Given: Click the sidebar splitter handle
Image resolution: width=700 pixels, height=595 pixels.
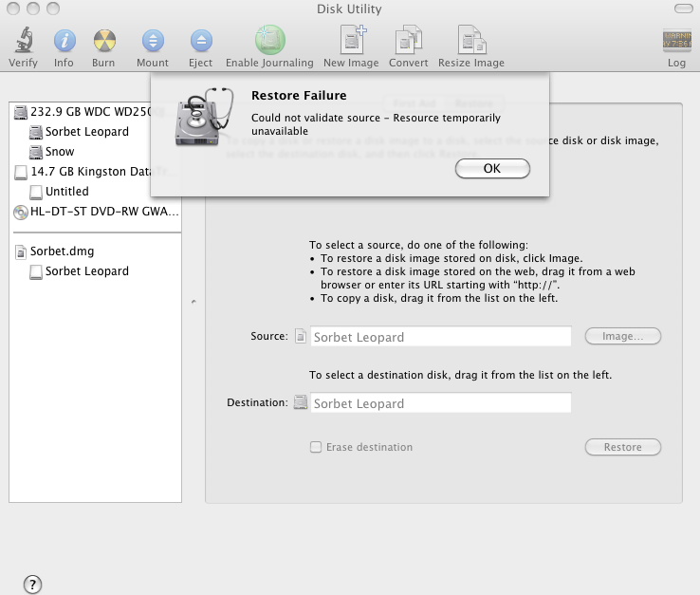Looking at the screenshot, I should click(x=193, y=303).
